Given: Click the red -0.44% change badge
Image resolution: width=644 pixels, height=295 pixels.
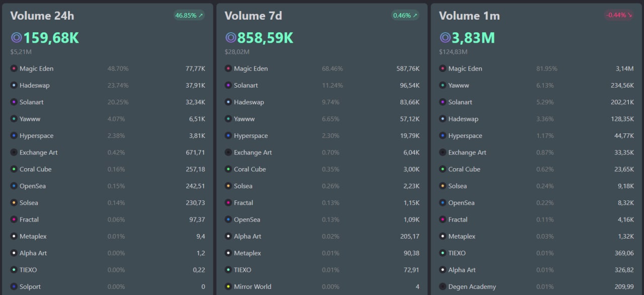Looking at the screenshot, I should (619, 15).
